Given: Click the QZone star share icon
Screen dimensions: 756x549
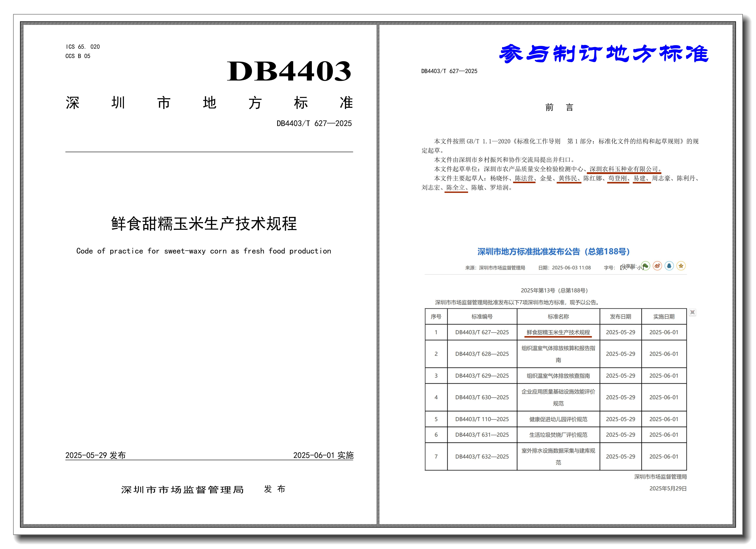Looking at the screenshot, I should click(x=681, y=266).
